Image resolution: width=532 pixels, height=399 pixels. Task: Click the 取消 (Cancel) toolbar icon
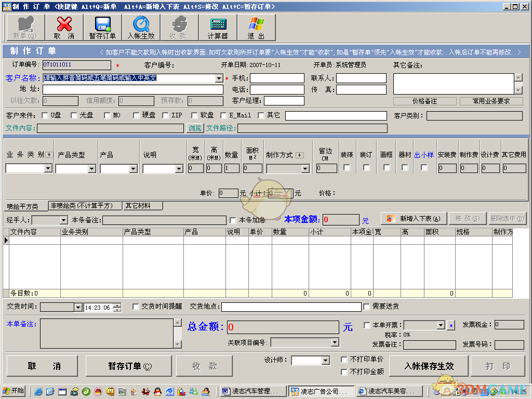[x=64, y=27]
